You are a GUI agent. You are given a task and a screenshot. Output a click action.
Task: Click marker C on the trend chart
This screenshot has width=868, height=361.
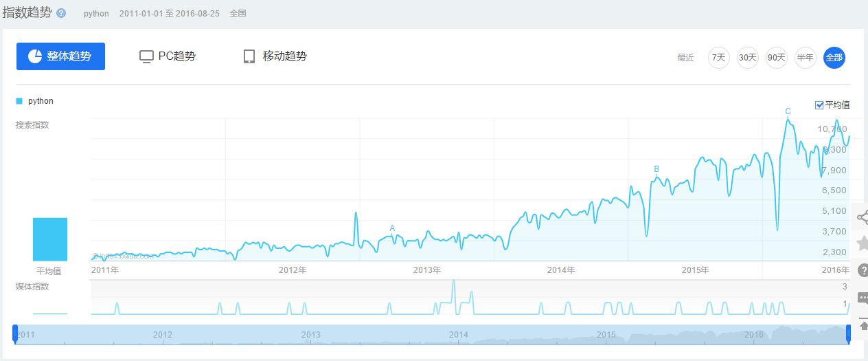[788, 111]
